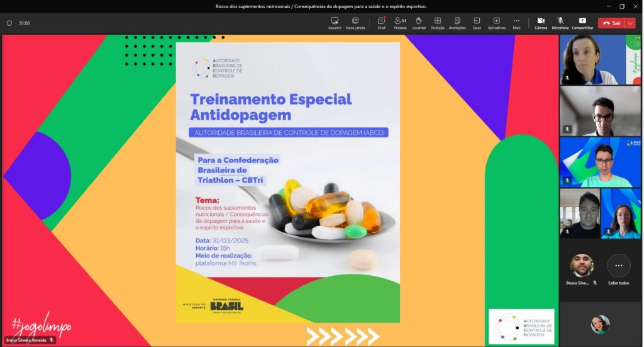Open the Chat panel
The width and height of the screenshot is (644, 347).
pyautogui.click(x=381, y=23)
